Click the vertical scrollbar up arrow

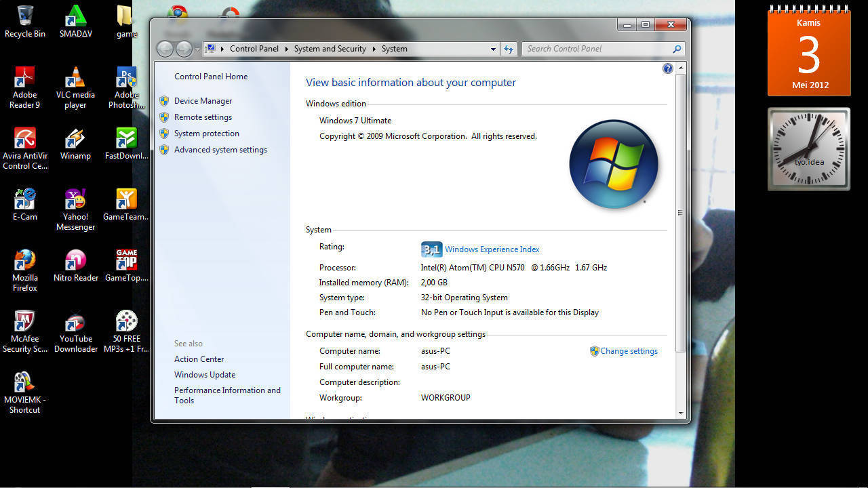pyautogui.click(x=681, y=68)
